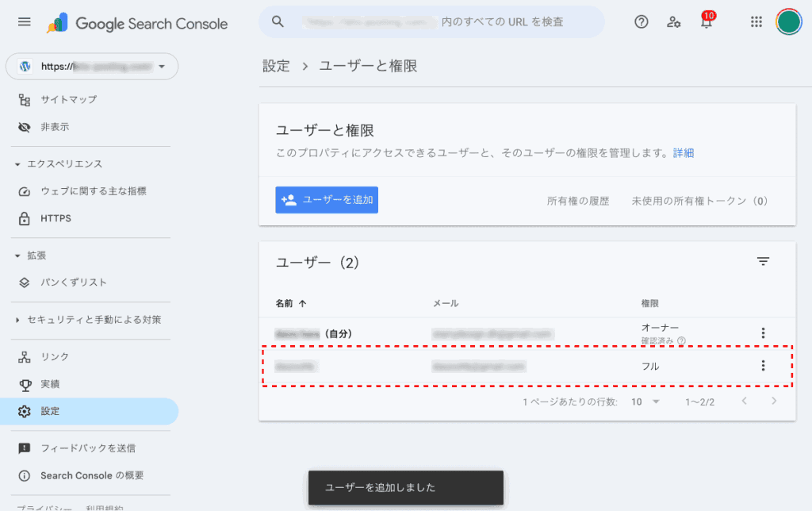Open the 詳細 link
This screenshot has height=511, width=812.
(684, 152)
